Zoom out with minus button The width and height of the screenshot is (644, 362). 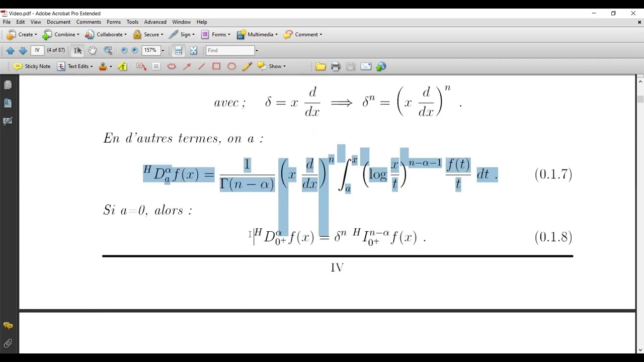[124, 50]
